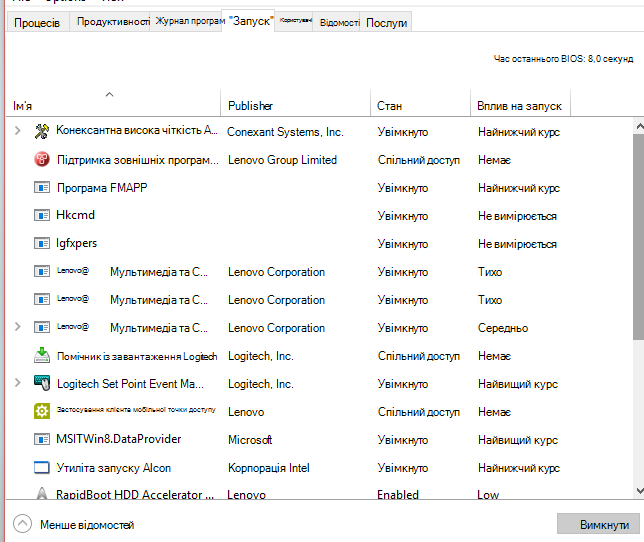
Task: Click the Корпорація Intel publisher cell
Action: (x=269, y=468)
